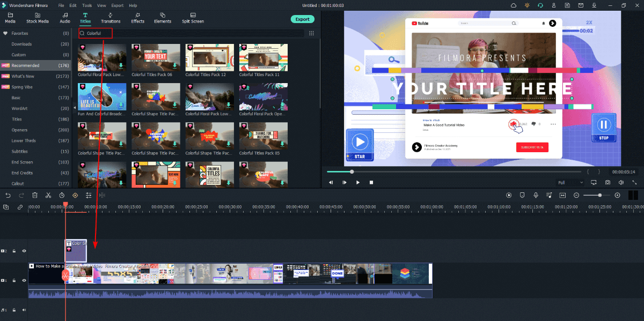Select the What's New category
Screen dimensions: 644x321
35,76
